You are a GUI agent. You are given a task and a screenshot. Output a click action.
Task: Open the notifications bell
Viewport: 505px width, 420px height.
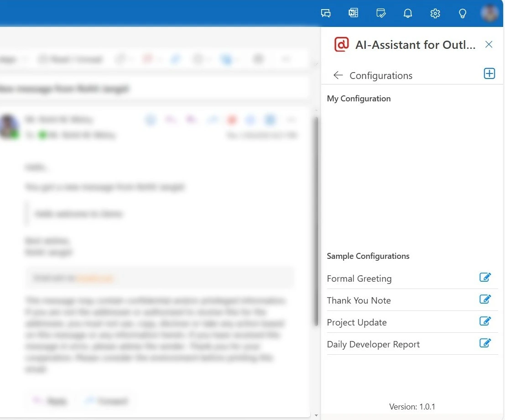tap(408, 13)
